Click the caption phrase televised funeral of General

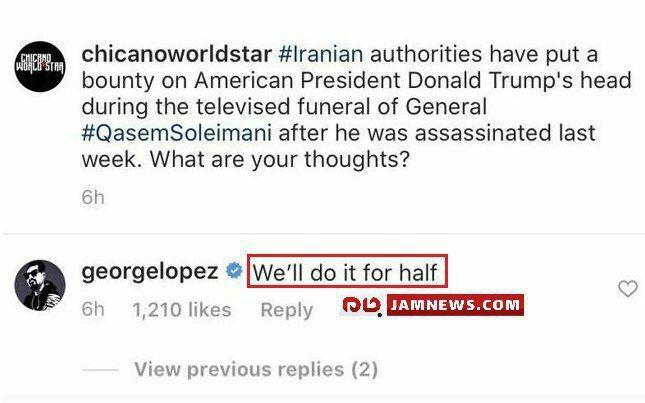point(341,107)
